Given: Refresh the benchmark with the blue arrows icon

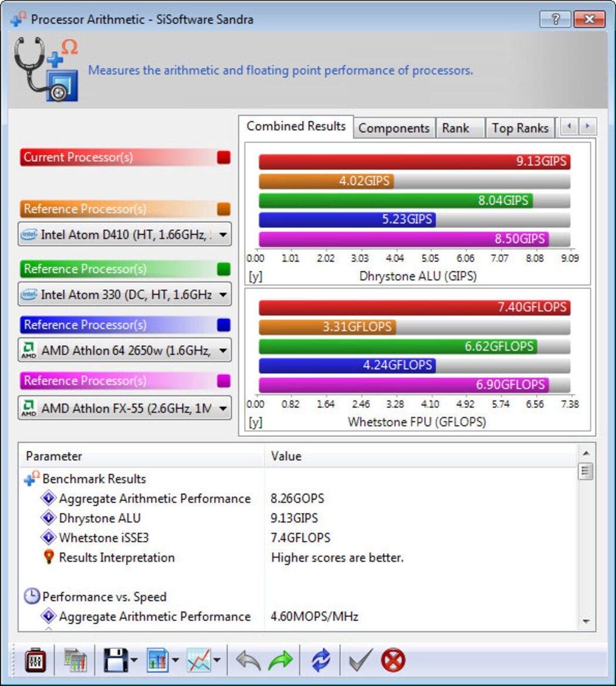Looking at the screenshot, I should click(x=321, y=661).
